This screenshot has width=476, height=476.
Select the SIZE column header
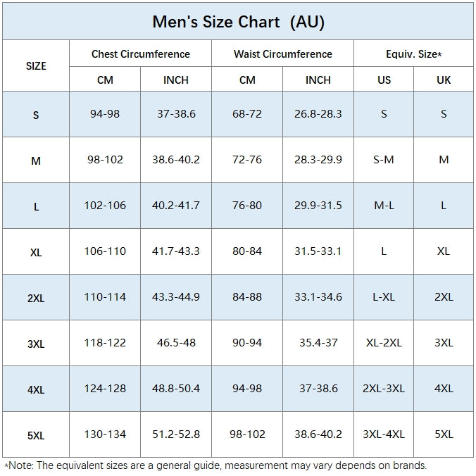click(x=36, y=65)
